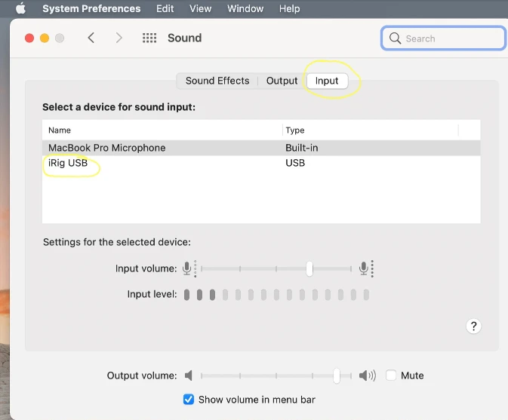The height and width of the screenshot is (420, 508).
Task: Click the Search field
Action: pyautogui.click(x=443, y=38)
